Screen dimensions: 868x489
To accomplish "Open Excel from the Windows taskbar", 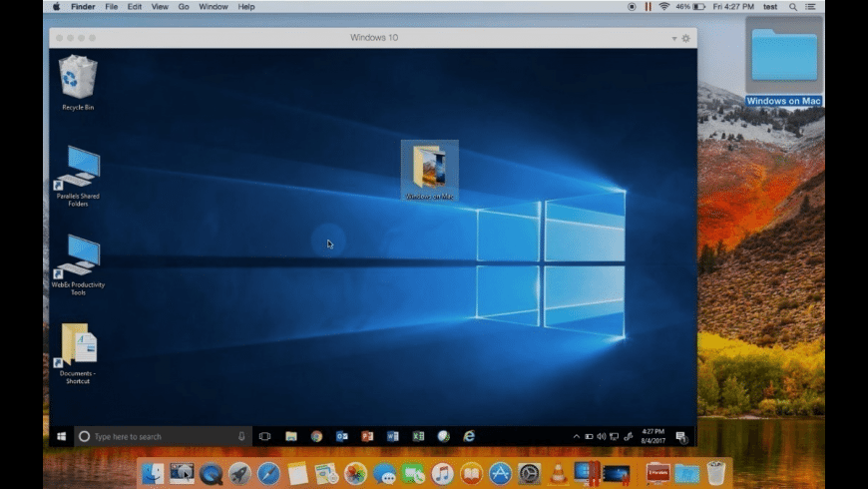I will click(x=418, y=436).
